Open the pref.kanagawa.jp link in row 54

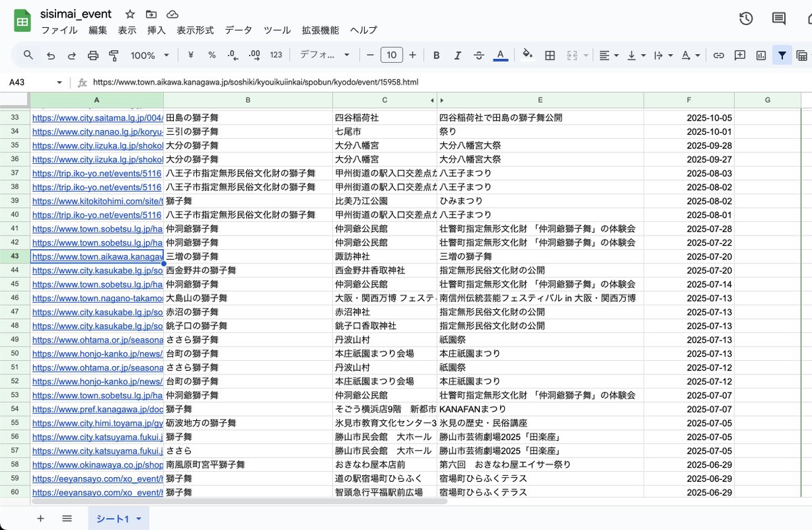(x=97, y=409)
